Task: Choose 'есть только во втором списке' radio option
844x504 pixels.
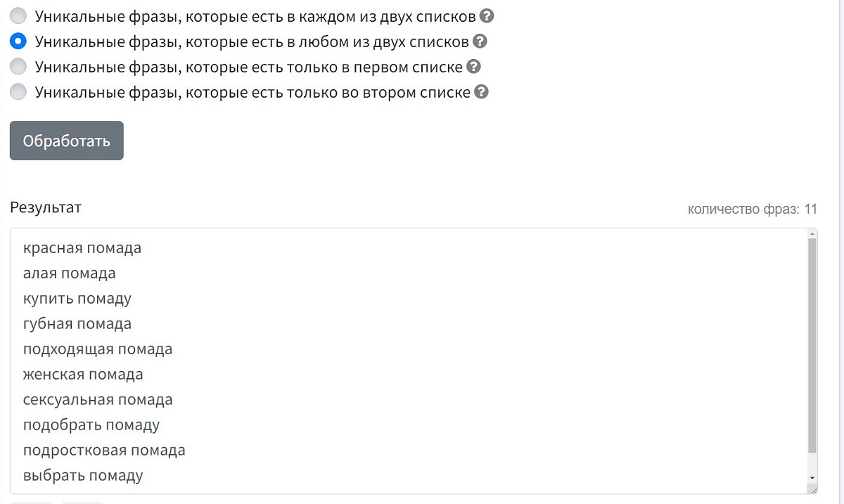Action: pos(18,92)
